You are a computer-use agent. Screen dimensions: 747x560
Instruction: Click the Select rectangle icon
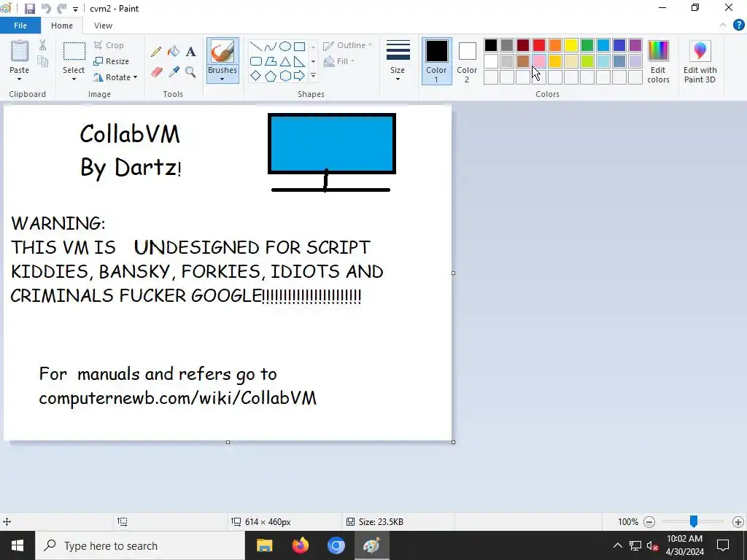tap(74, 52)
